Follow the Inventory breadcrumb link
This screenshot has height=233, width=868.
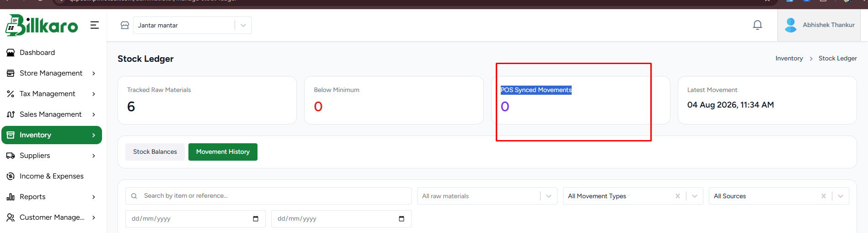789,59
